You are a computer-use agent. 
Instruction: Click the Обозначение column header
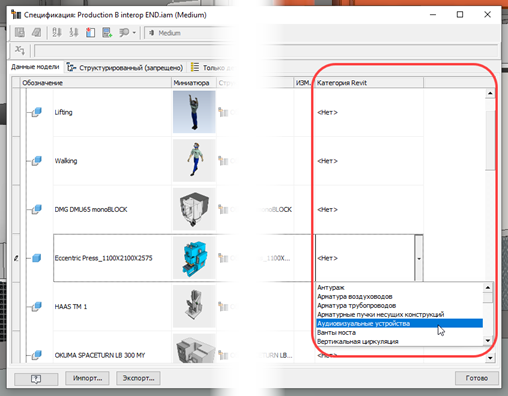96,83
